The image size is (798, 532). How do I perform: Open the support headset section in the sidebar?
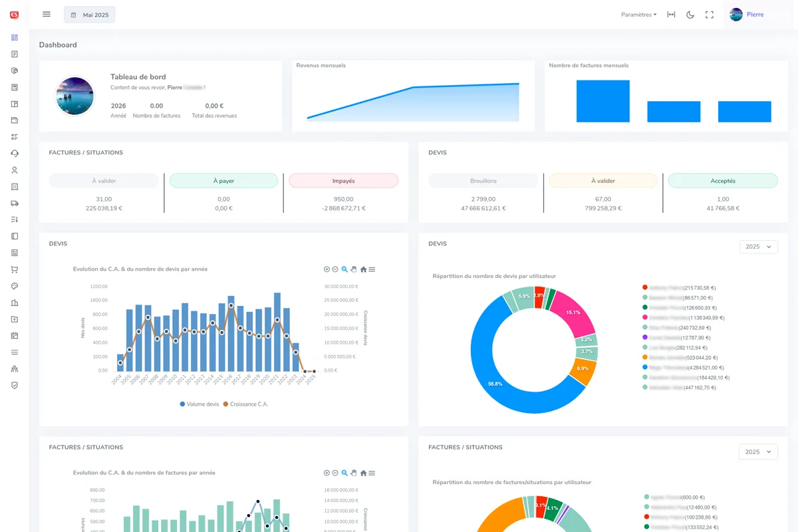pyautogui.click(x=14, y=153)
